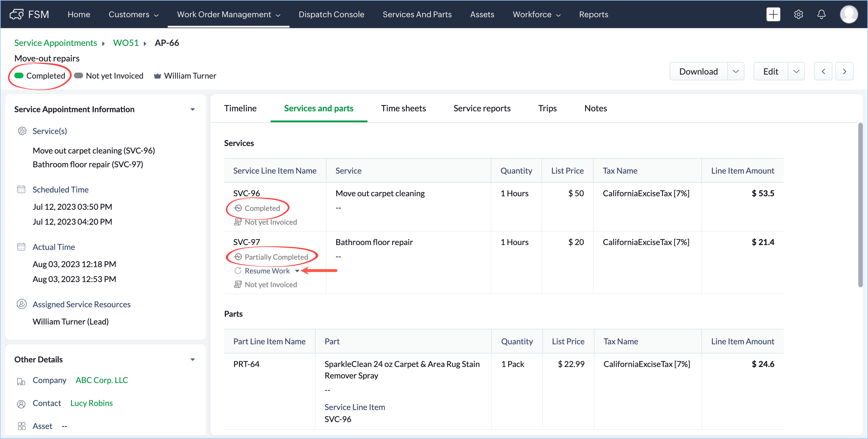Click Move out carpet cleaning (SVC-96) in sidebar
Image resolution: width=868 pixels, height=439 pixels.
[94, 150]
